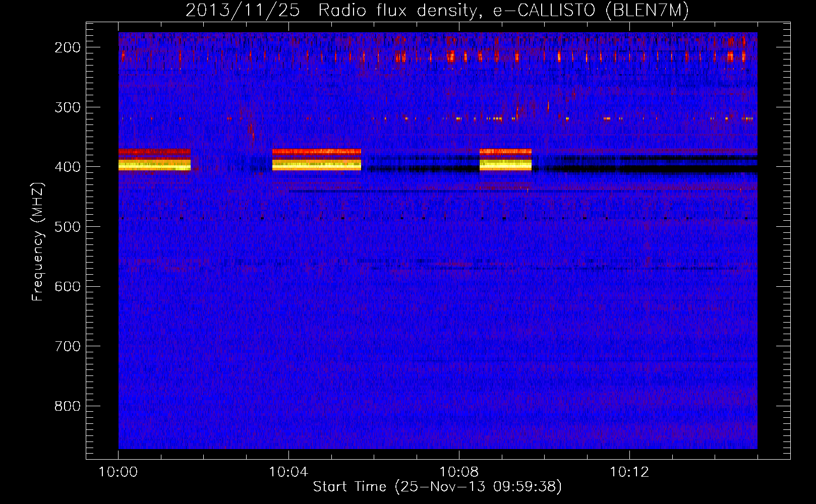Image resolution: width=816 pixels, height=504 pixels.
Task: Click the first yellow burst band starting at 10:00
Action: [x=154, y=165]
